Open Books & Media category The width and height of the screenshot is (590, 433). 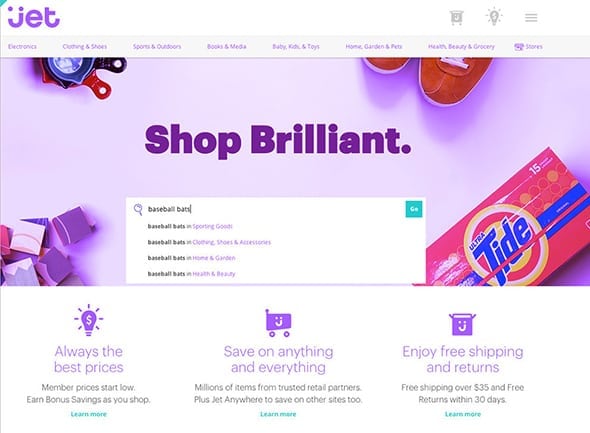tap(227, 47)
